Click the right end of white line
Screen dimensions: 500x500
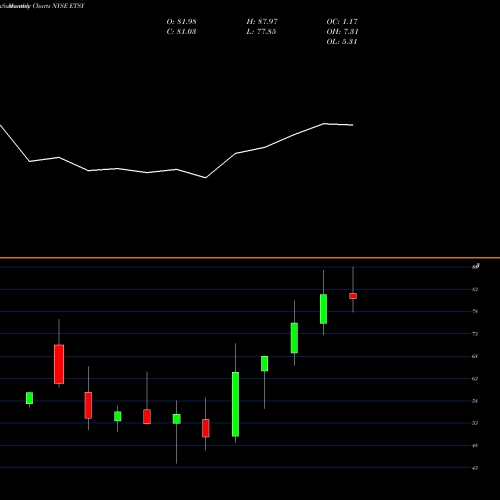(353, 125)
